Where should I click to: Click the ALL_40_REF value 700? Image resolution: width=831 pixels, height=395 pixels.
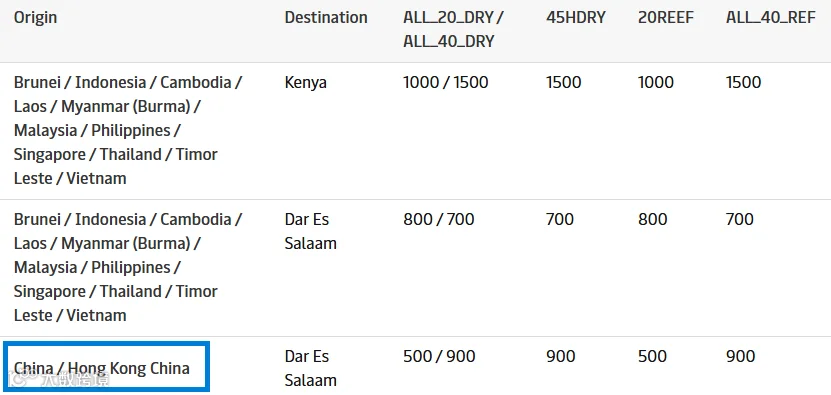coord(739,220)
